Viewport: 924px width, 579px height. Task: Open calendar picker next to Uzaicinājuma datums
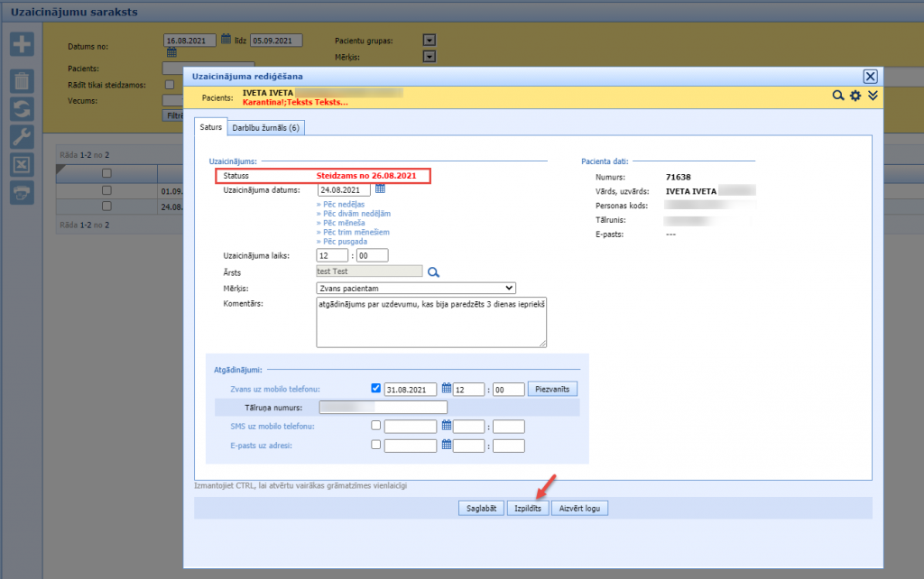[x=380, y=188]
